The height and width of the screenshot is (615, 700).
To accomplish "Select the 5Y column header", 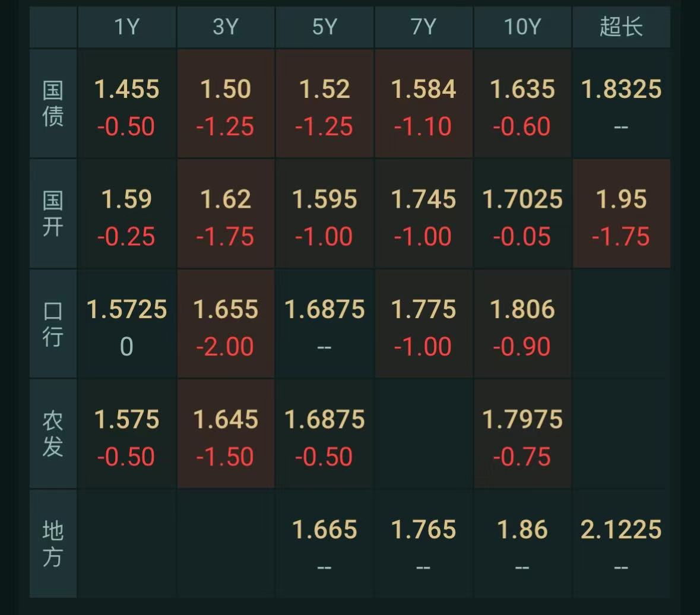I will [x=325, y=27].
